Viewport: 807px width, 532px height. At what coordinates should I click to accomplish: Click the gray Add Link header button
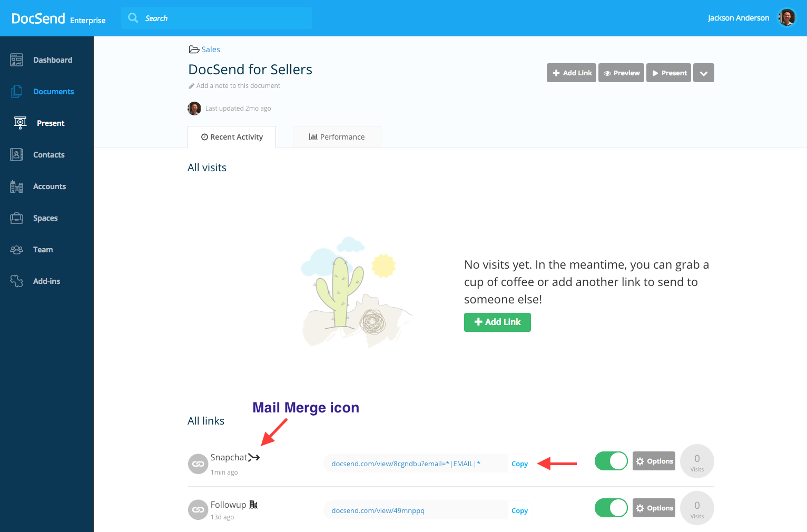(x=572, y=73)
